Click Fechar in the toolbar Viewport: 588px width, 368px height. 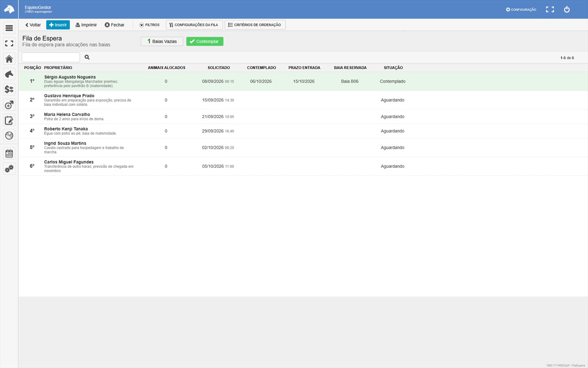point(115,25)
